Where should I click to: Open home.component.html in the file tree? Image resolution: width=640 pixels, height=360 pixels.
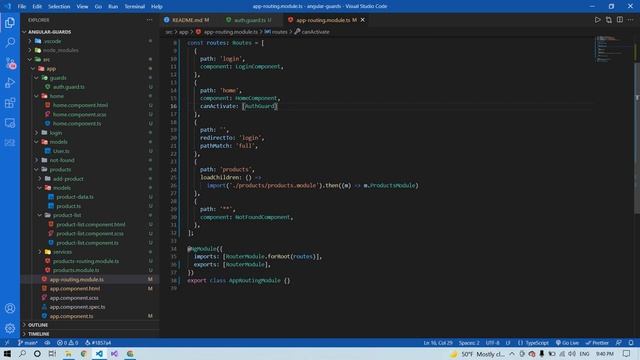(x=80, y=105)
